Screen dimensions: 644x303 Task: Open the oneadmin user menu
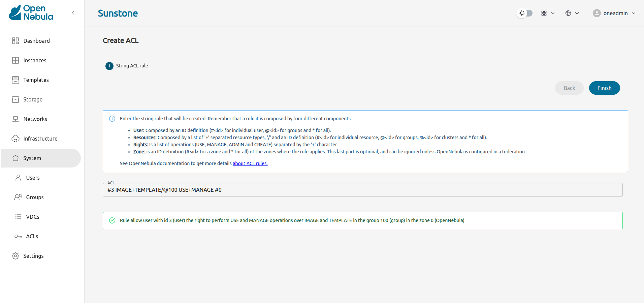pyautogui.click(x=614, y=13)
